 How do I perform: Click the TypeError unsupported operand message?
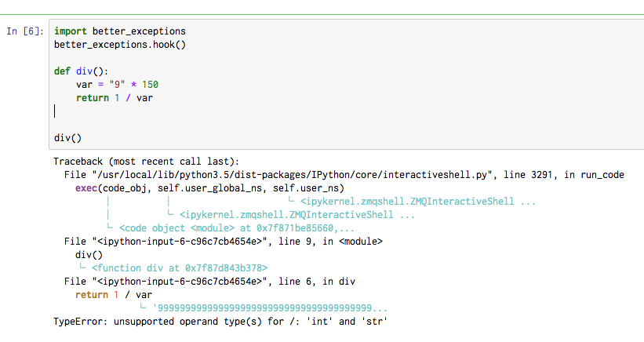[x=221, y=322]
